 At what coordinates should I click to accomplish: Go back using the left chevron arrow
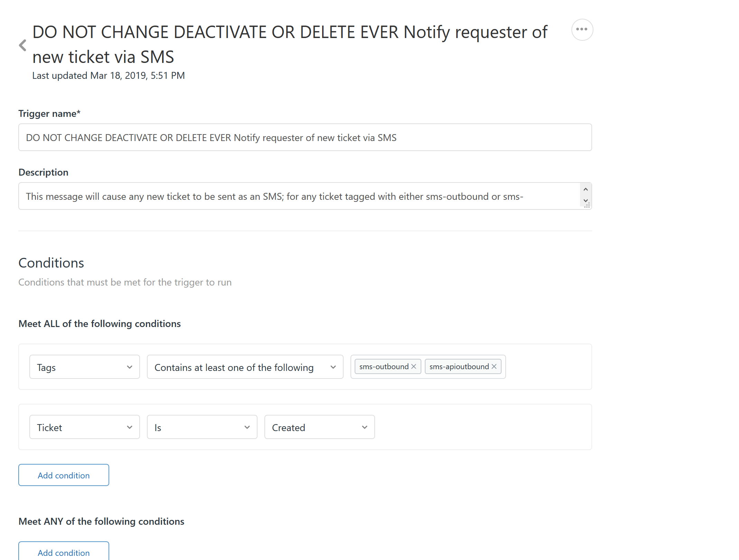(23, 45)
